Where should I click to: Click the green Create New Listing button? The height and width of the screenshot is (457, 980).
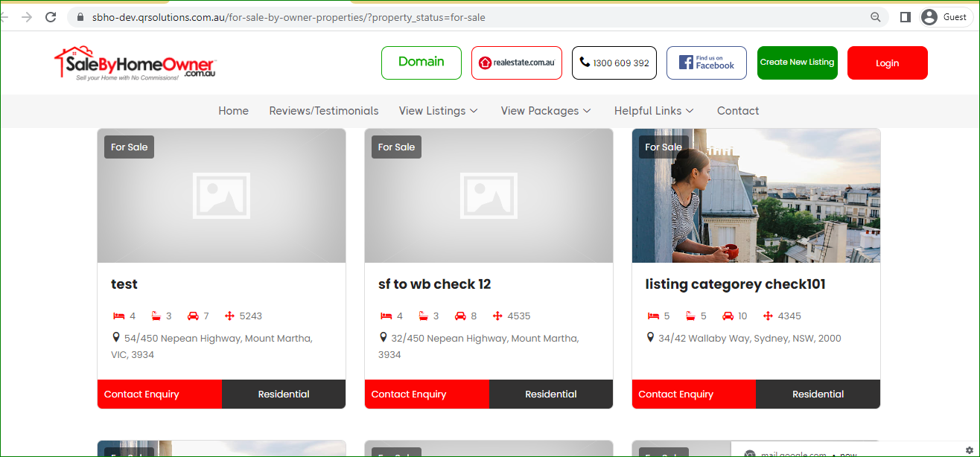(797, 63)
